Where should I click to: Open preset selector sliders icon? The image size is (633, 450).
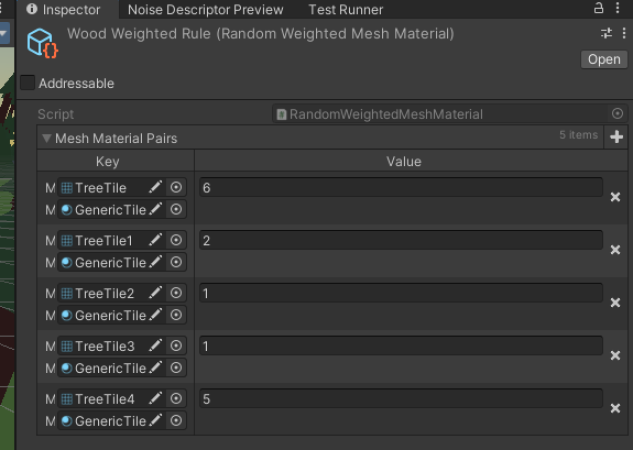(606, 33)
